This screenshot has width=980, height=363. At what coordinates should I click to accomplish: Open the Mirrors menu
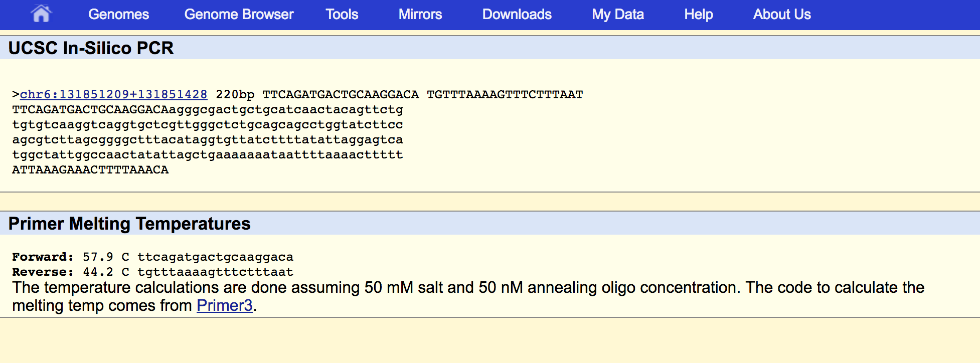point(420,14)
